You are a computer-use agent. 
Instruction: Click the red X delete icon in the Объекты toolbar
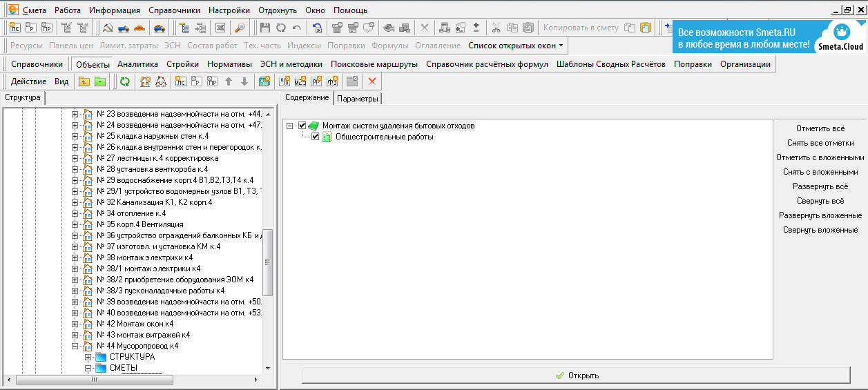tap(372, 81)
